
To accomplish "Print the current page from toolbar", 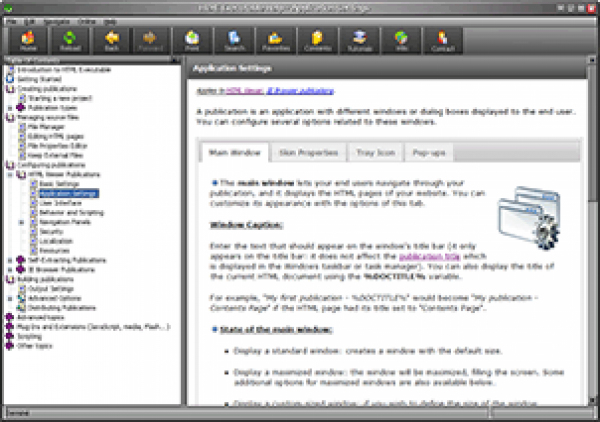I will [x=192, y=41].
